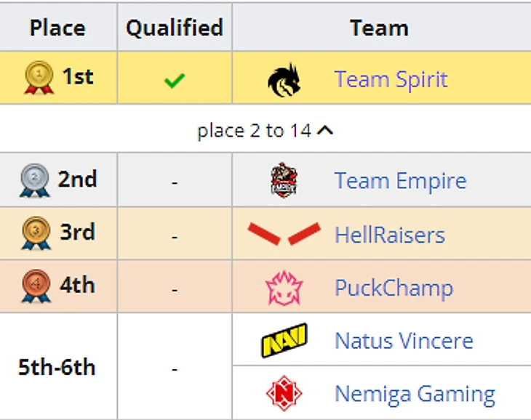Click the red Nemiga Gaming logo
This screenshot has width=531, height=420.
(x=284, y=394)
